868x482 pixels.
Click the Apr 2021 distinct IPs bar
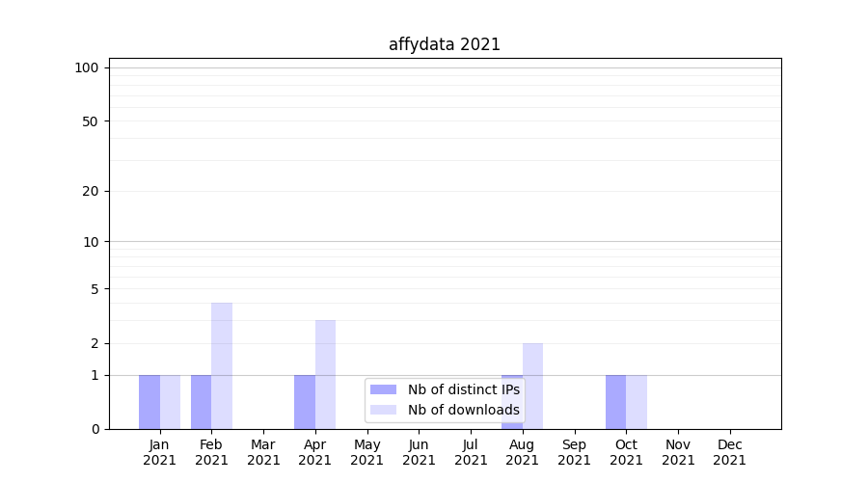(x=305, y=402)
